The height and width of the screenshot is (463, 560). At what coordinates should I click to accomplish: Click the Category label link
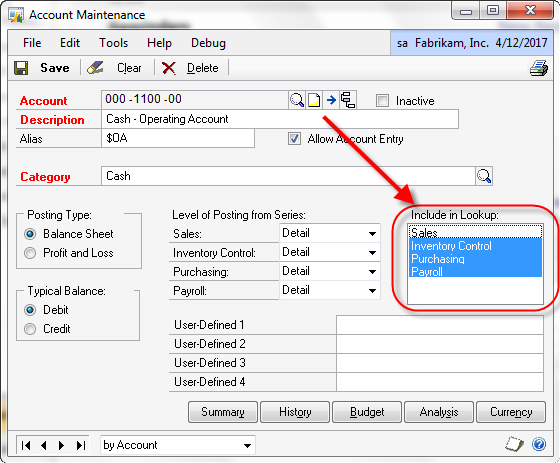pyautogui.click(x=45, y=176)
